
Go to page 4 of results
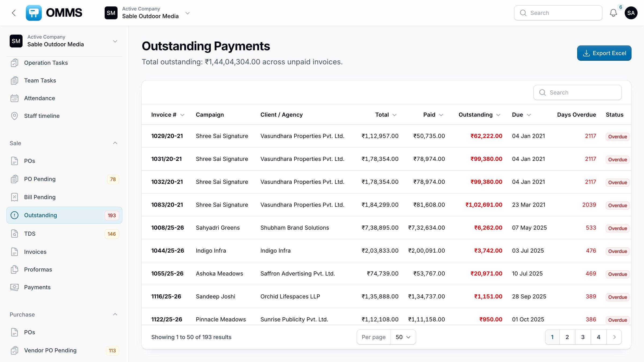[x=598, y=337]
